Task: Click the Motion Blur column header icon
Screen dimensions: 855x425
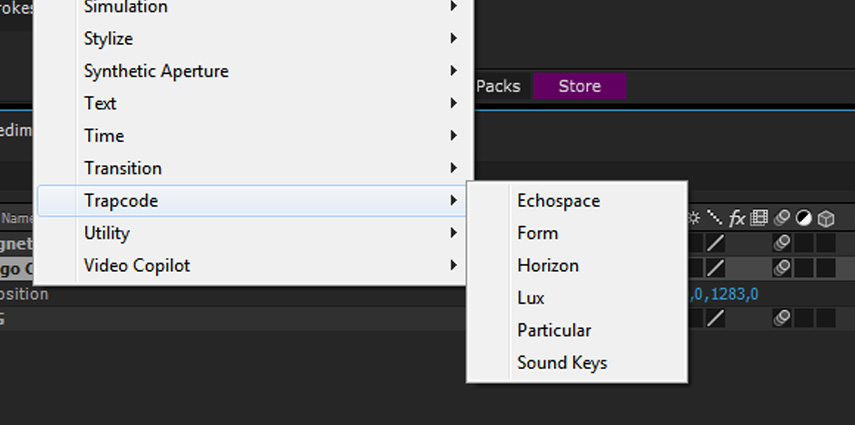Action: (781, 218)
